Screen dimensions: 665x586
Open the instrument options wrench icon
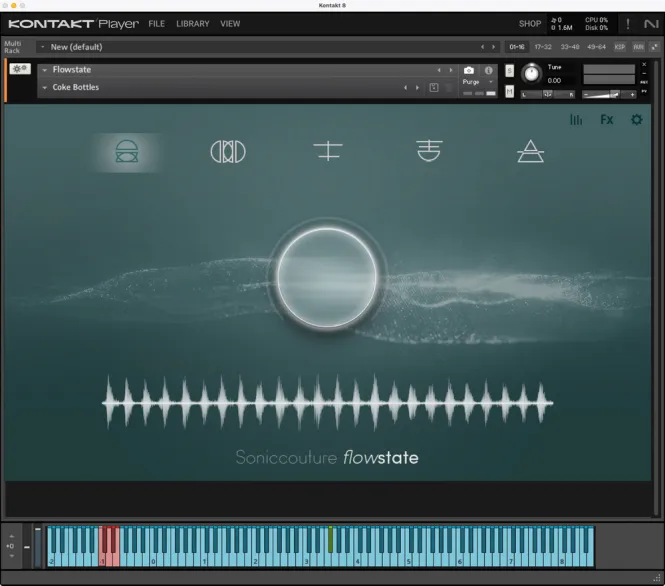click(x=20, y=69)
